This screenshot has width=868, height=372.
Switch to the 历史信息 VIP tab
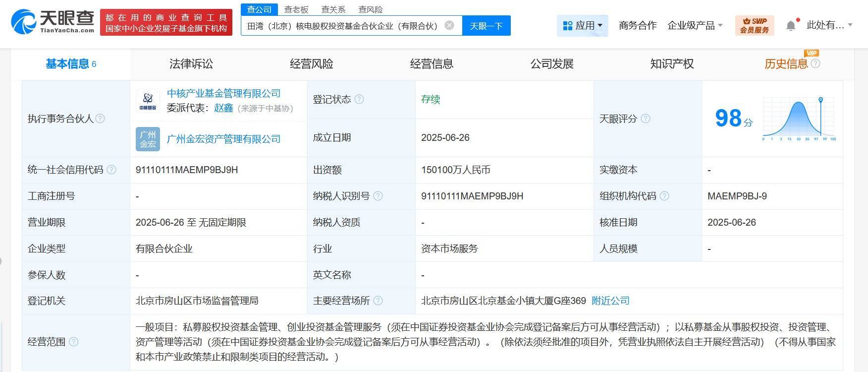786,63
